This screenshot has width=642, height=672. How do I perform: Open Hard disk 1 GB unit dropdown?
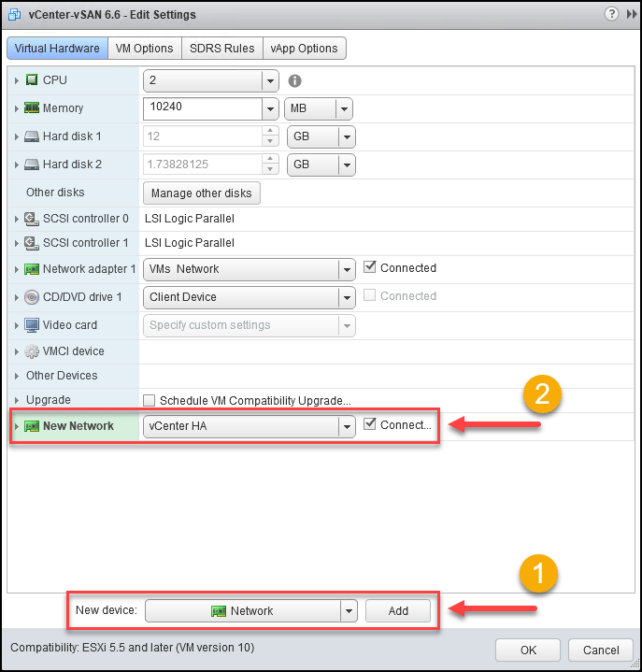[x=347, y=137]
